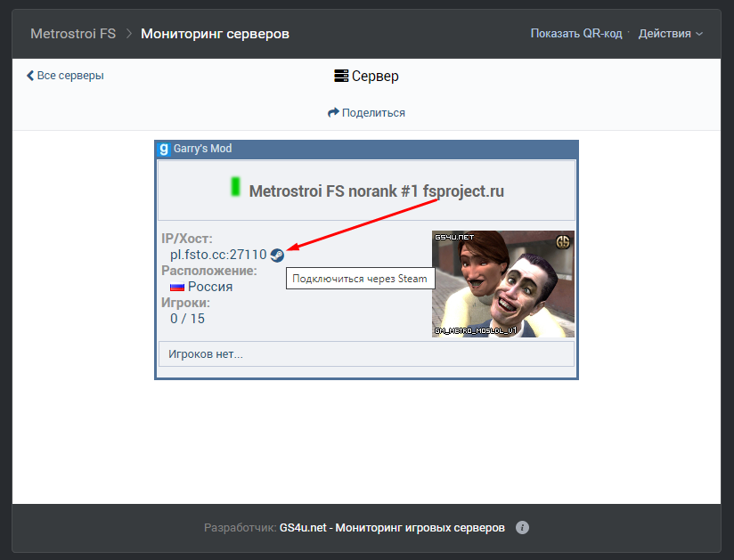Visit the GS4u.net footer link
The height and width of the screenshot is (560, 734).
point(392,527)
